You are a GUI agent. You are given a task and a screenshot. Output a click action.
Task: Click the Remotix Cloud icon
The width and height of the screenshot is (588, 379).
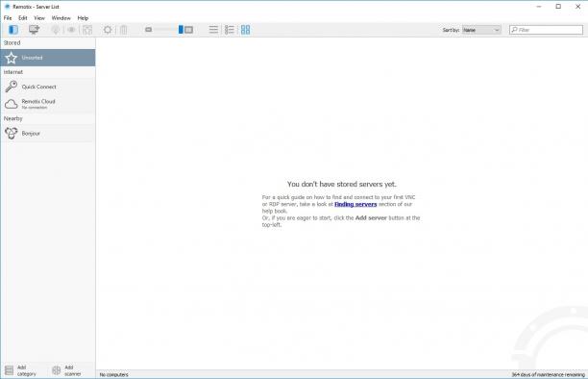tap(12, 104)
